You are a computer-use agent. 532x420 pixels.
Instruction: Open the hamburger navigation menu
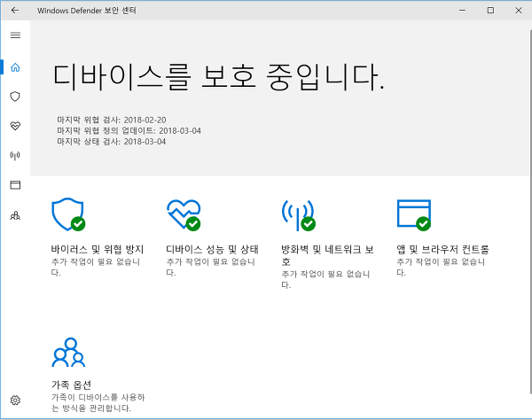point(15,35)
